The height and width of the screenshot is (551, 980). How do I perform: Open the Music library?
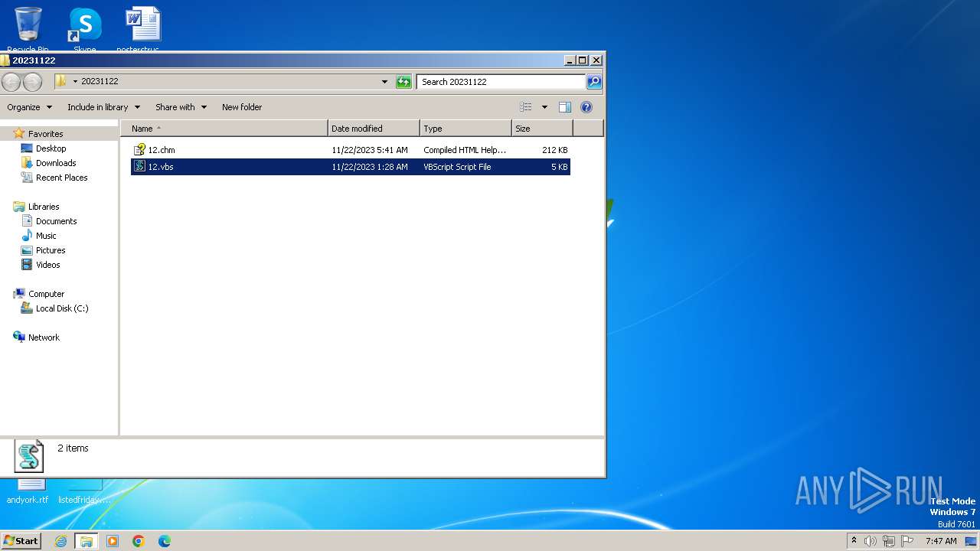tap(46, 236)
